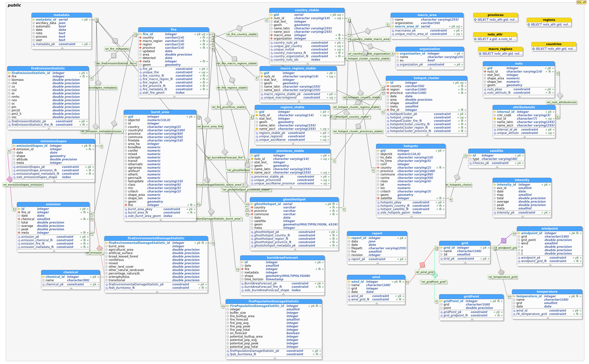Select the brown diamond above rel_temperature_grid
This screenshot has height=364, width=589.
pyautogui.click(x=501, y=272)
